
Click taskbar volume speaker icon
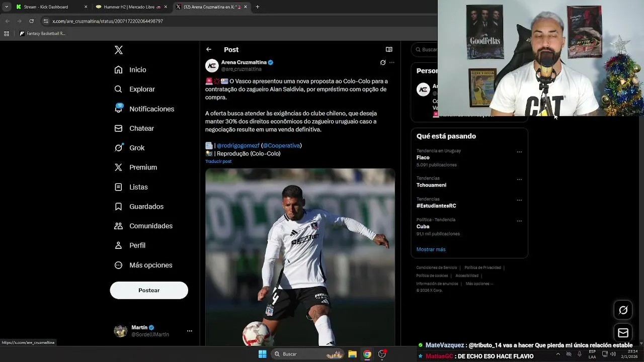tap(613, 354)
